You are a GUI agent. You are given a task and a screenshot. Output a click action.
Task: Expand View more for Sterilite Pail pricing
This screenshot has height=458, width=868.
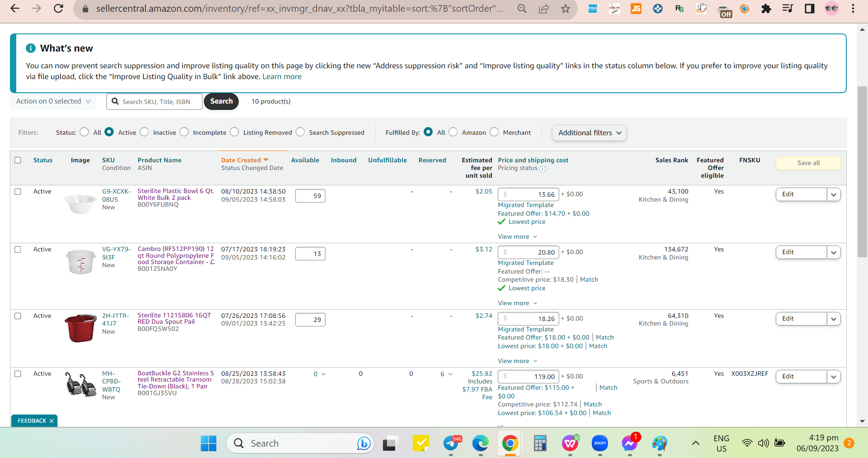[518, 361]
